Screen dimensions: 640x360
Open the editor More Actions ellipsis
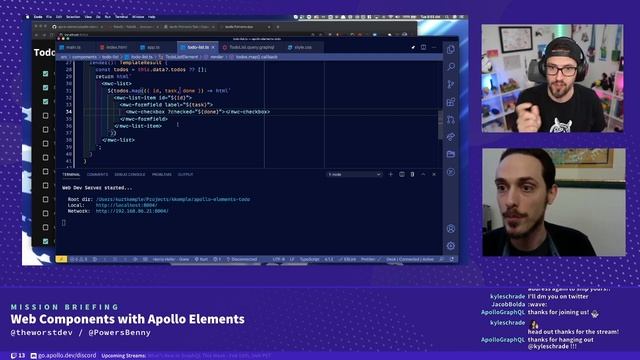[434, 47]
